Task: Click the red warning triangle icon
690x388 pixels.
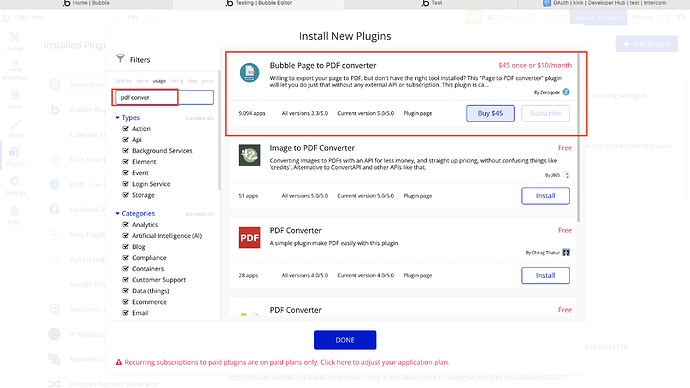Action: [x=118, y=362]
